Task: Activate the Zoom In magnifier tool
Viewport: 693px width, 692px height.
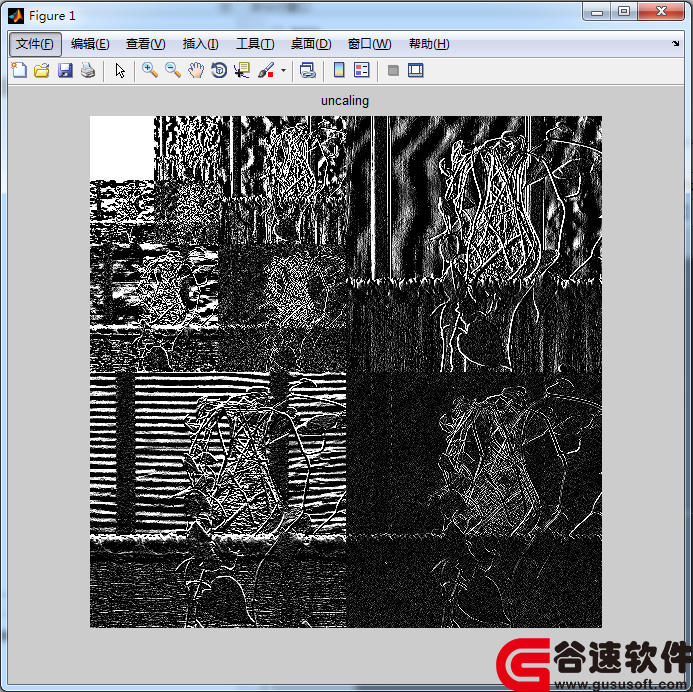Action: pyautogui.click(x=150, y=70)
